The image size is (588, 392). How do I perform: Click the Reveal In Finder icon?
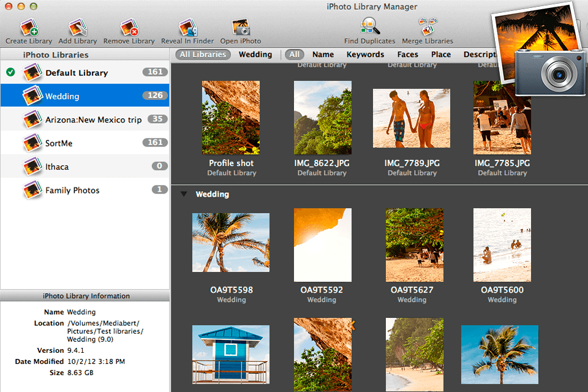[187, 28]
